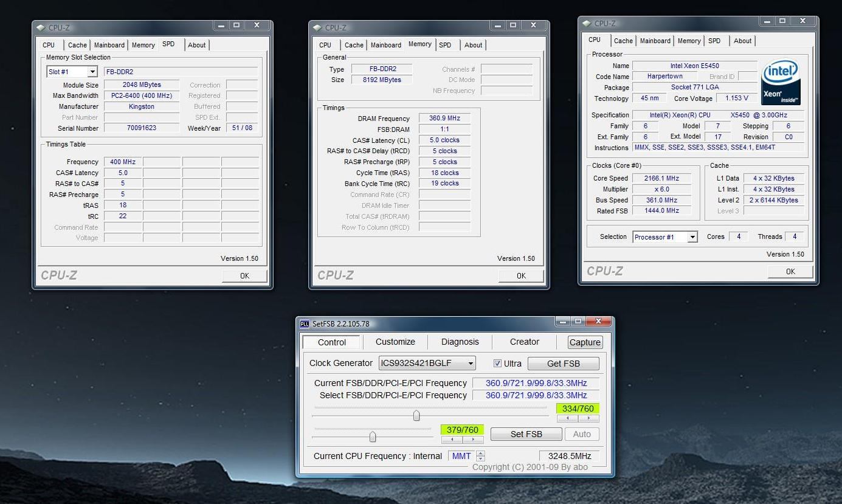The image size is (842, 504).
Task: Open the SPD tab in Memory window
Action: pos(445,45)
